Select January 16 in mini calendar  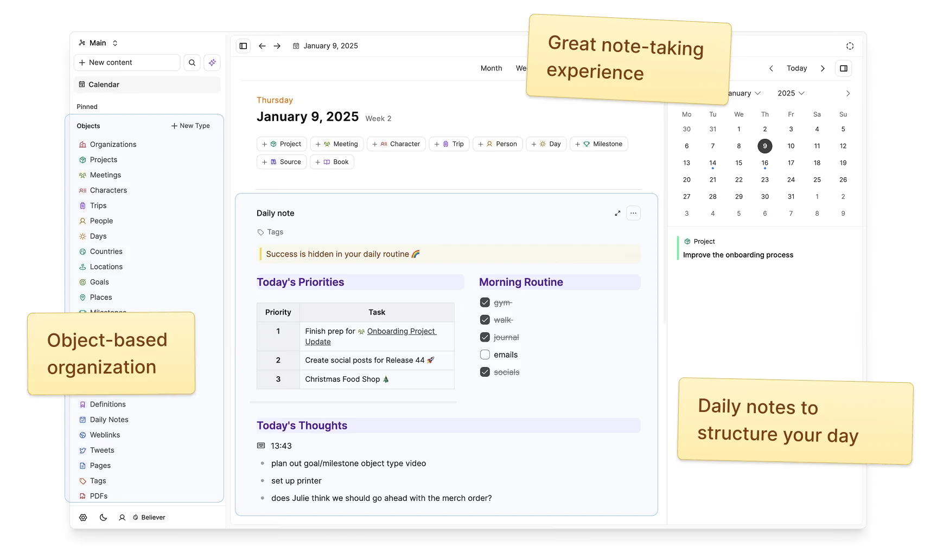coord(765,163)
